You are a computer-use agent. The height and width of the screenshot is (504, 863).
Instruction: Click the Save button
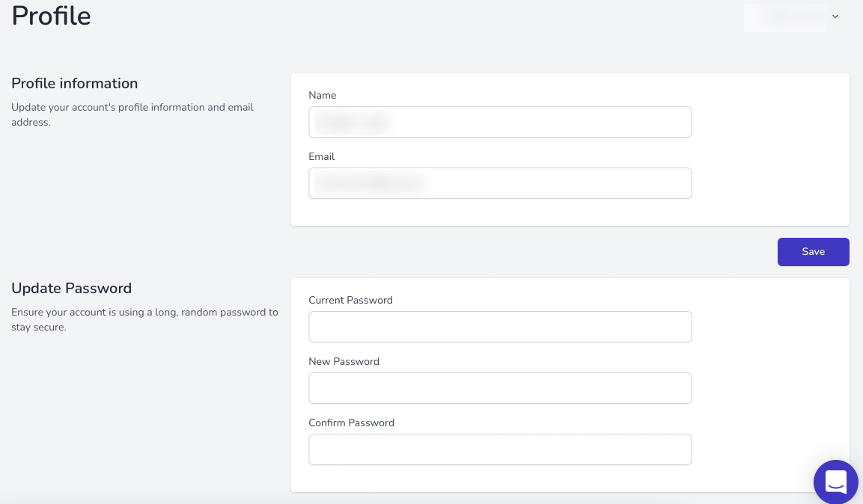point(813,252)
